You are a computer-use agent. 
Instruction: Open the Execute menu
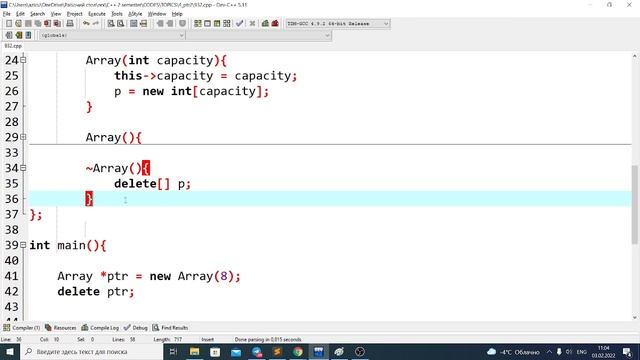pyautogui.click(x=97, y=14)
